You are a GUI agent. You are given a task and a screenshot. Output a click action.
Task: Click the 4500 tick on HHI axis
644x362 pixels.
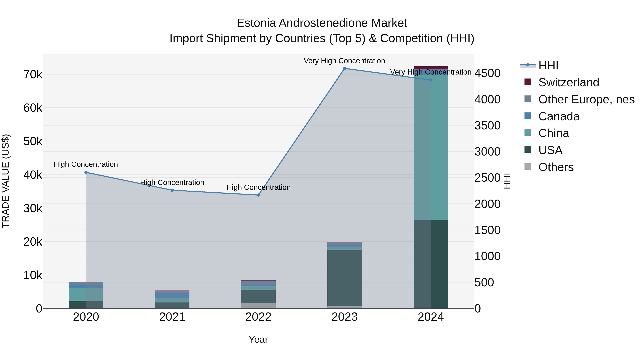tap(487, 73)
